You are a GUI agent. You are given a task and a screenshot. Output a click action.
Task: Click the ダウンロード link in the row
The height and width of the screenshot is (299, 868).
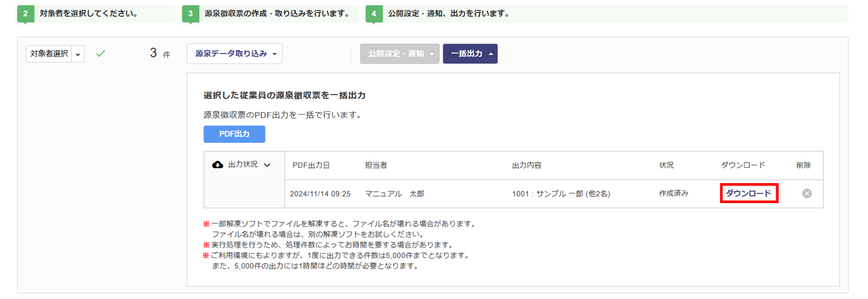click(x=749, y=193)
